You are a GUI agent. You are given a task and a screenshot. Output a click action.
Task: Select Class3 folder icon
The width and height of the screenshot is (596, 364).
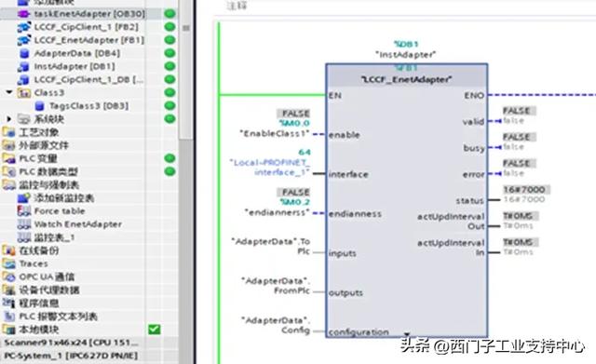24,93
